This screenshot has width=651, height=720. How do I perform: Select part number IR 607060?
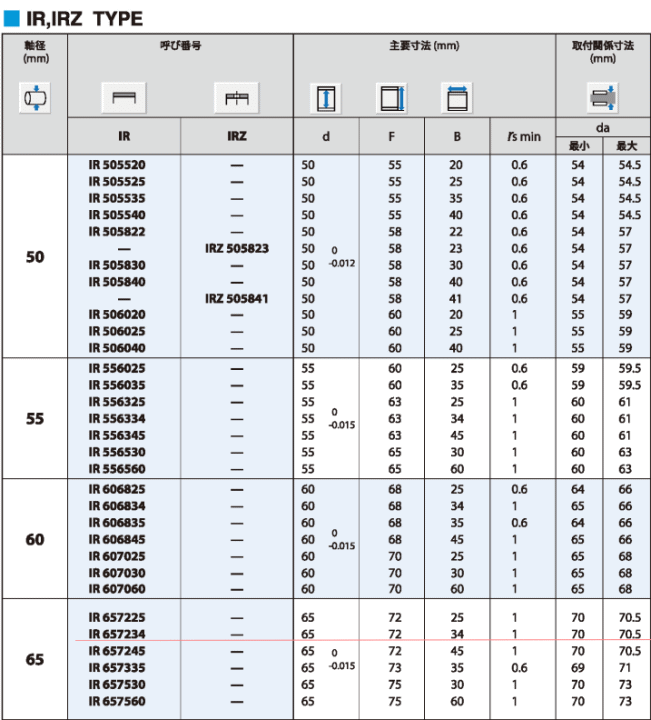click(x=117, y=589)
